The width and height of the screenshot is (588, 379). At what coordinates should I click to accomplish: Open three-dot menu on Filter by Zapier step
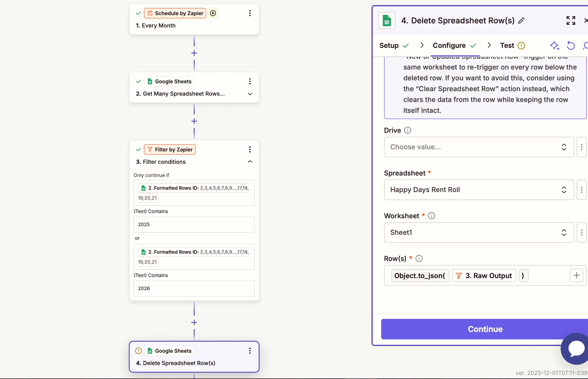pyautogui.click(x=250, y=150)
